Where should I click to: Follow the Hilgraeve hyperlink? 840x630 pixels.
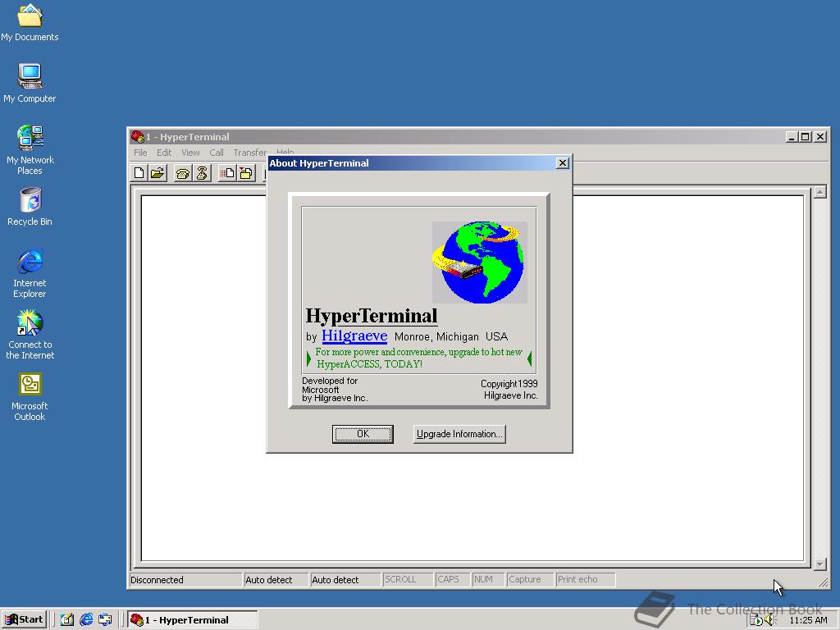(x=354, y=336)
